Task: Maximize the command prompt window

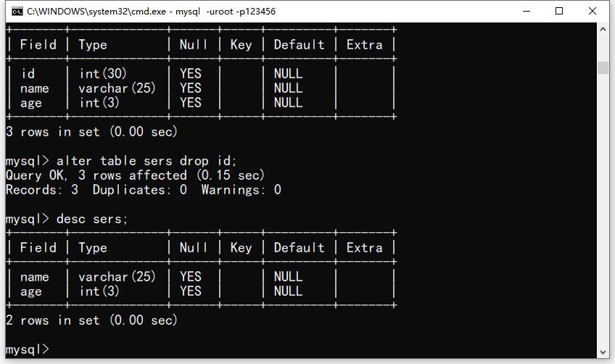Action: (559, 11)
